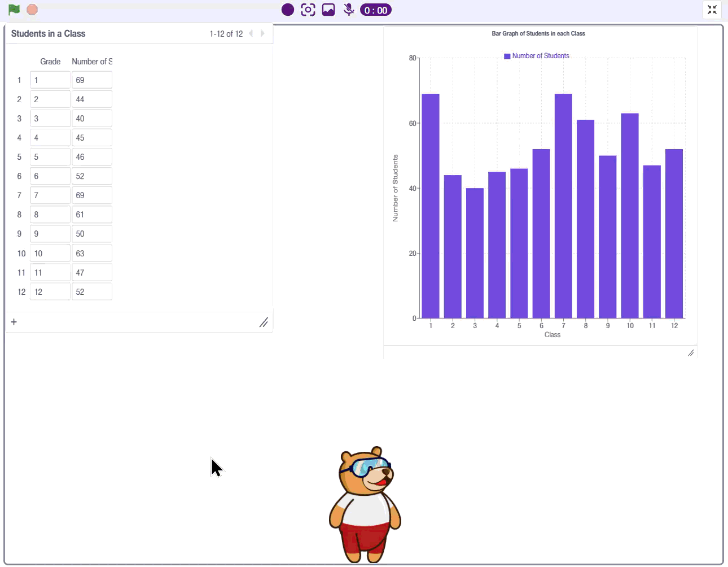Screen dimensions: 728x567
Task: Click the student count 63 field
Action: pos(92,253)
